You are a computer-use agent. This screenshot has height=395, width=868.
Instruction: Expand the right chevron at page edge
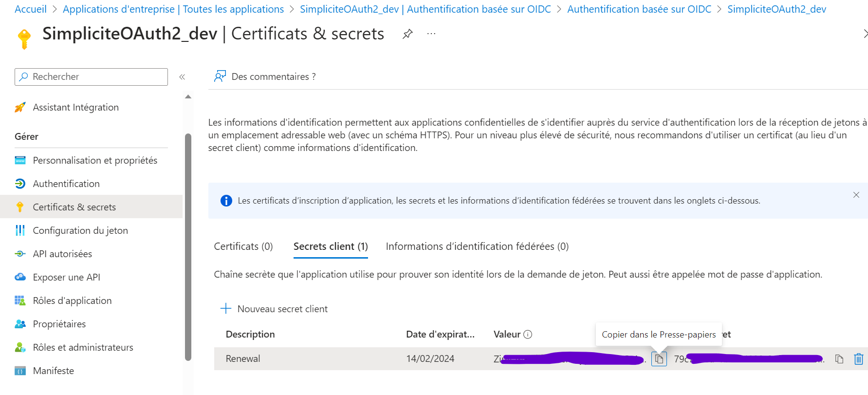(865, 34)
